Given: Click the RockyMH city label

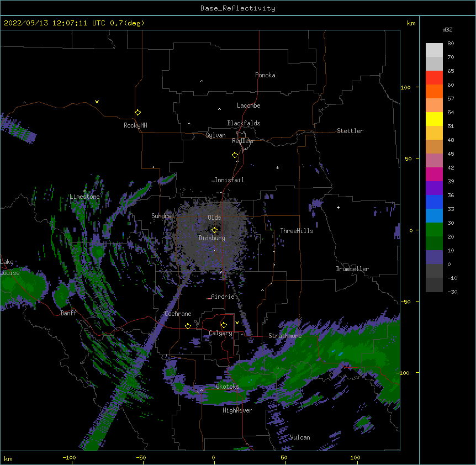Looking at the screenshot, I should tap(135, 125).
